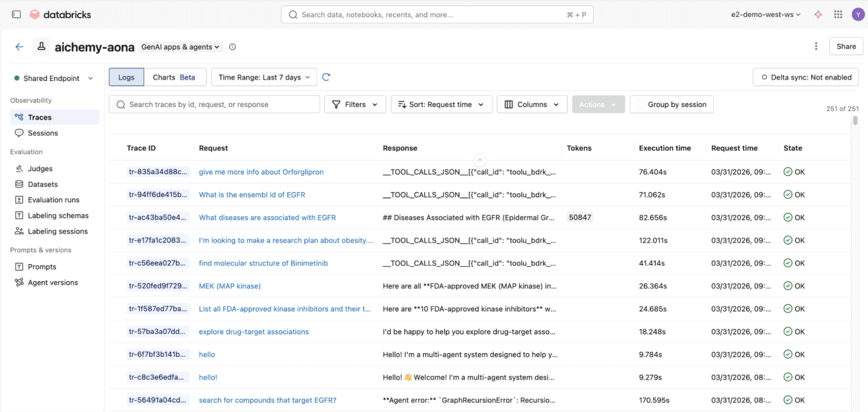
Task: Click the GraphRecursionError response text
Action: pyautogui.click(x=470, y=400)
